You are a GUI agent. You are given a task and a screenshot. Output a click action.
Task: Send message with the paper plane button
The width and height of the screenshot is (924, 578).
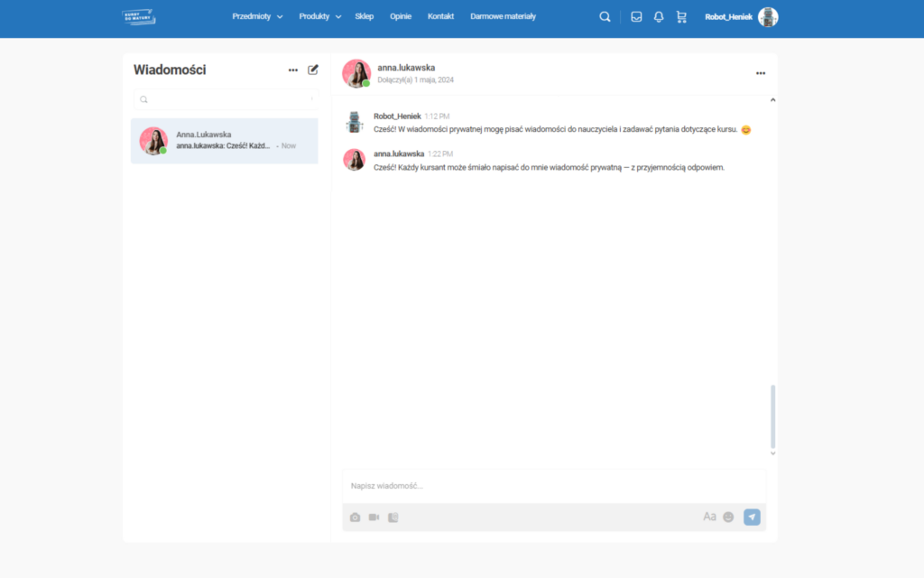coord(752,517)
